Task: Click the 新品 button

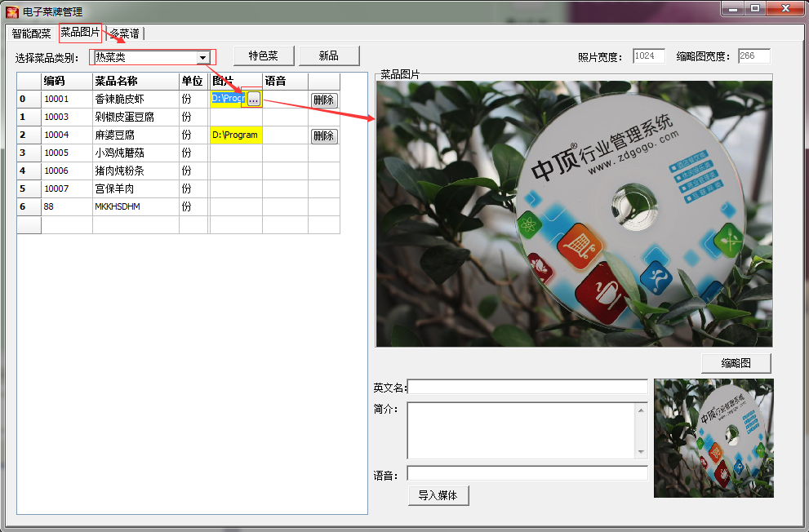Action: (x=329, y=55)
